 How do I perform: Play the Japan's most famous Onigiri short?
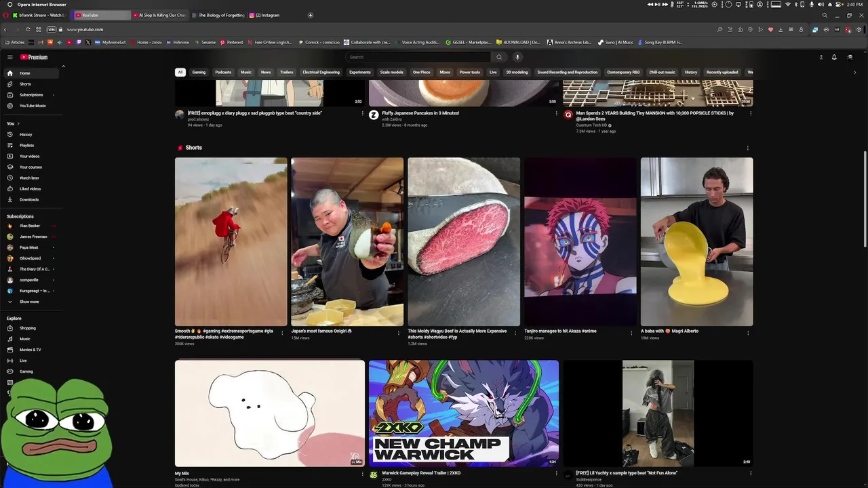[347, 242]
